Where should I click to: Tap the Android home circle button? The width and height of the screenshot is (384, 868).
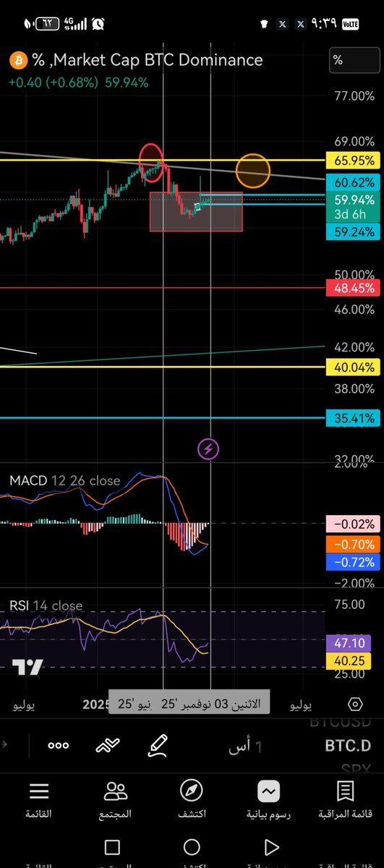[x=192, y=847]
